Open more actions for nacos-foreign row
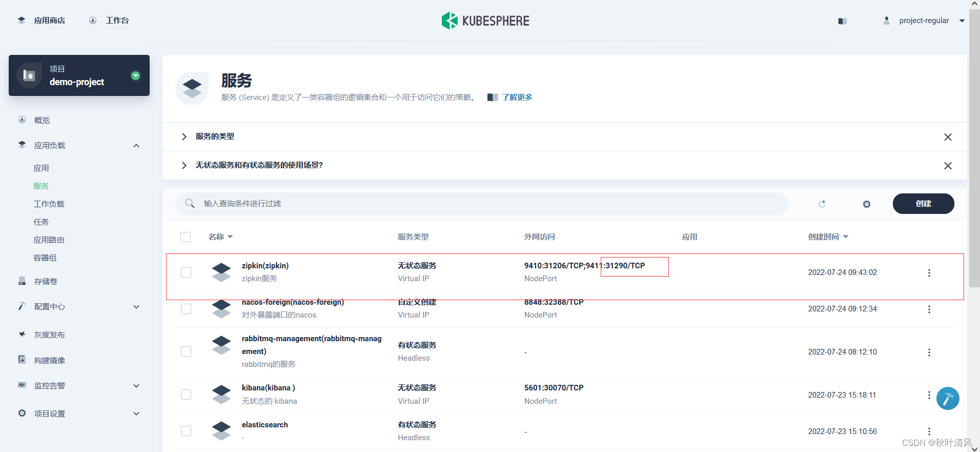Screen dimensions: 980x452 929,309
